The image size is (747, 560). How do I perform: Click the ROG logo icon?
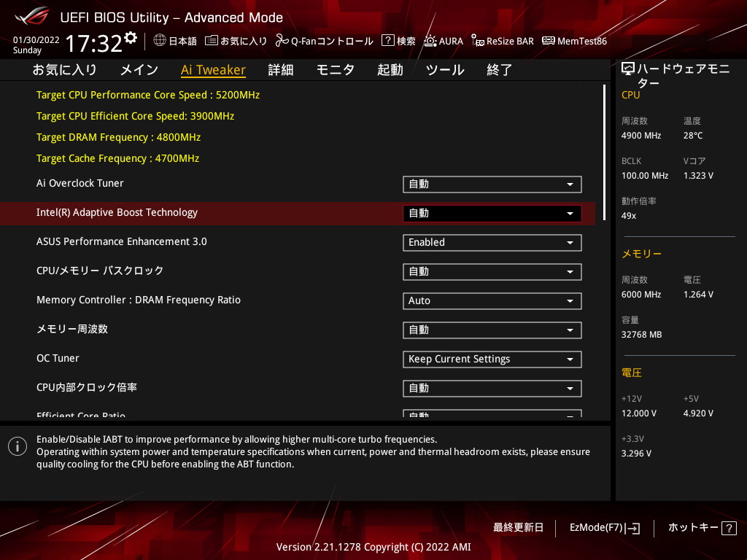tap(32, 17)
